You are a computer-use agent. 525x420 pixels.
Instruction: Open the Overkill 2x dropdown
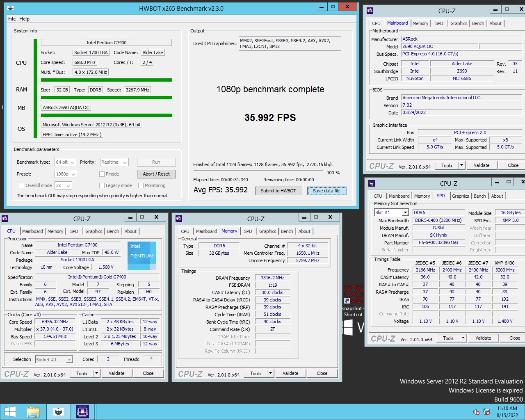(x=63, y=185)
